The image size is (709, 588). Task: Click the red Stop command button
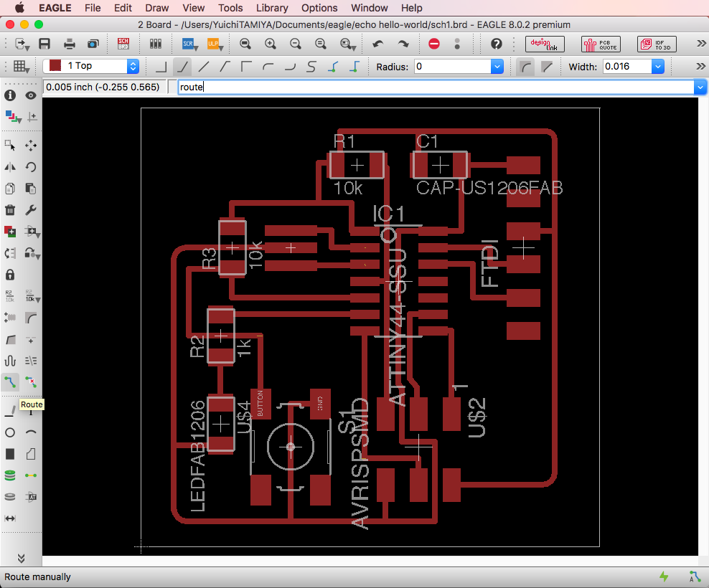tap(434, 44)
